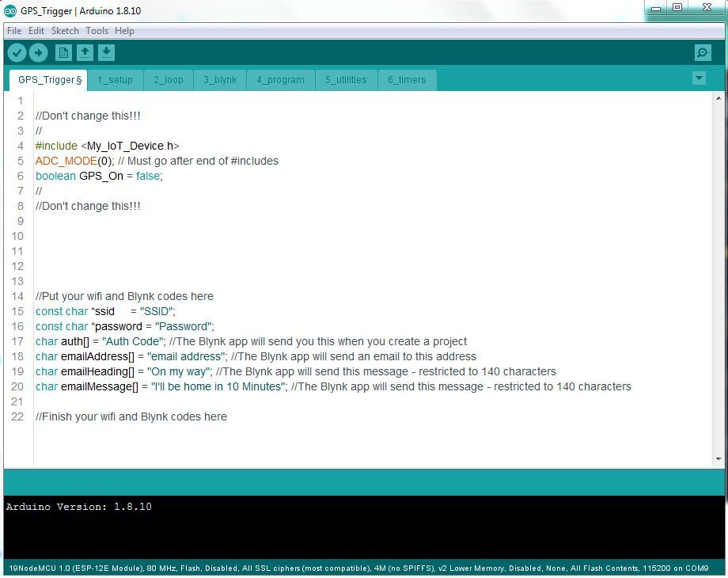The width and height of the screenshot is (728, 578).
Task: Click line number 13 in the gutter
Action: pyautogui.click(x=17, y=282)
